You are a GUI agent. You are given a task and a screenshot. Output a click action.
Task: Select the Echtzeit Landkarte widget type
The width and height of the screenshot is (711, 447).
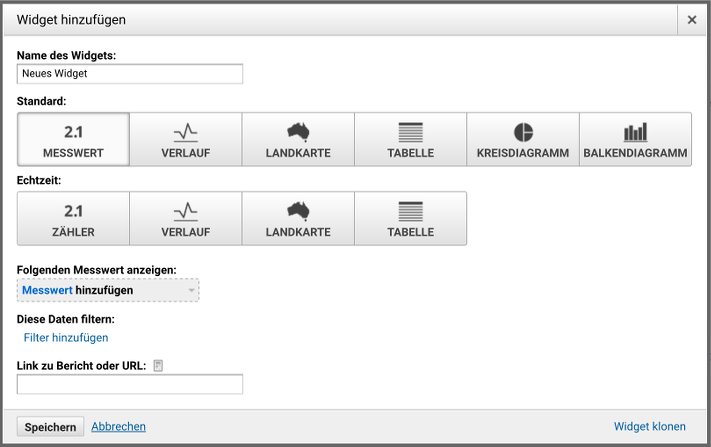pyautogui.click(x=298, y=219)
